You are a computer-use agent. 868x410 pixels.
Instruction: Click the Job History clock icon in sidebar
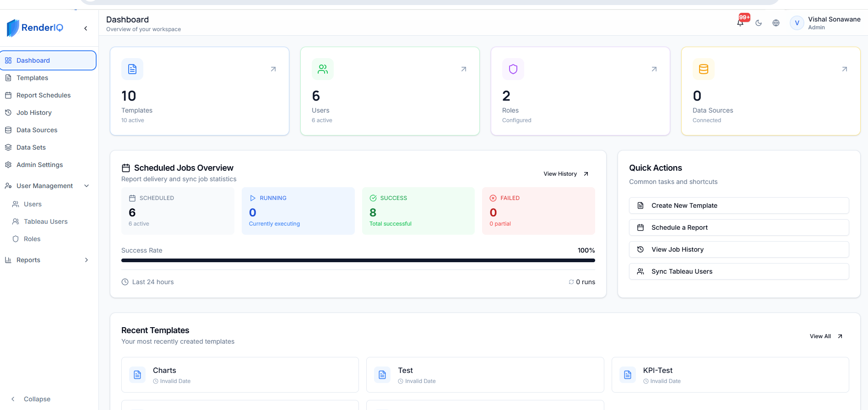(8, 113)
